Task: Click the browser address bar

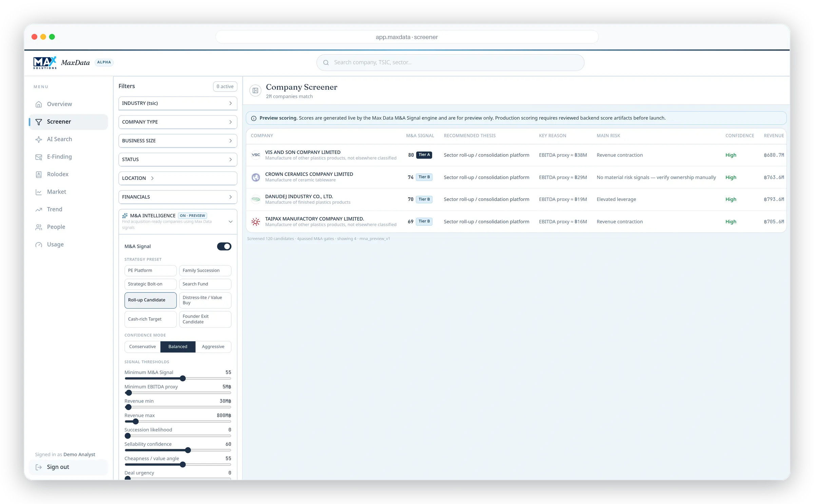Action: (407, 37)
